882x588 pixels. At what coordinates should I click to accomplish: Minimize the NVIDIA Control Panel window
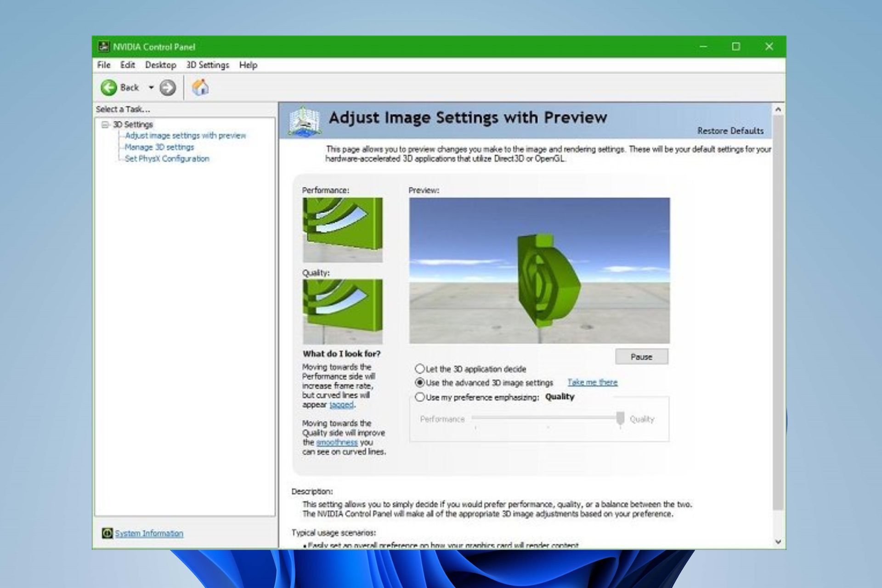(x=703, y=46)
